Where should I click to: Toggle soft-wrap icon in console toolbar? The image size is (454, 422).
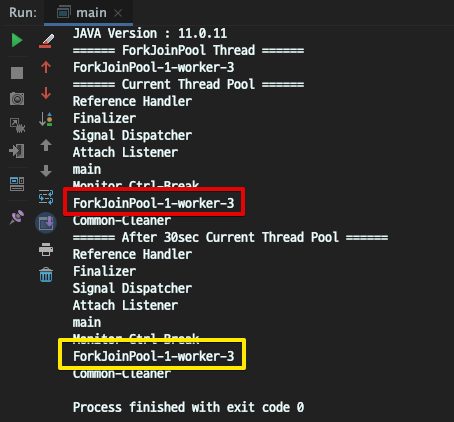46,197
